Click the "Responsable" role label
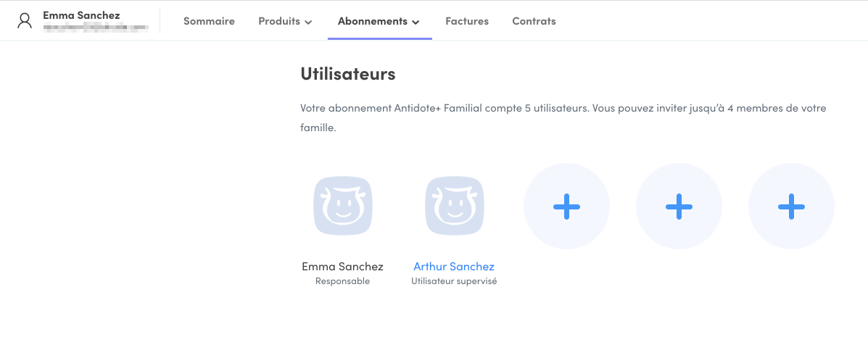 click(342, 281)
